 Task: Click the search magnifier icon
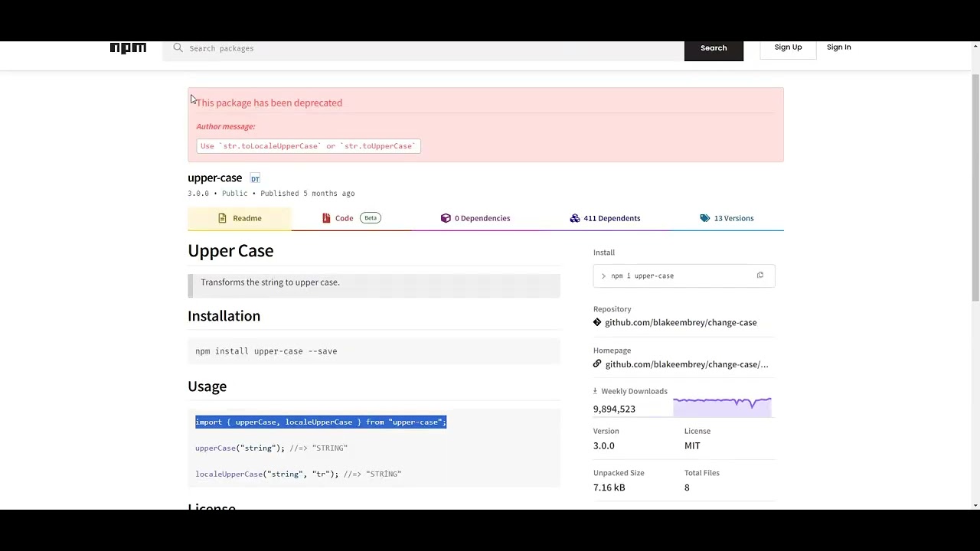tap(178, 47)
